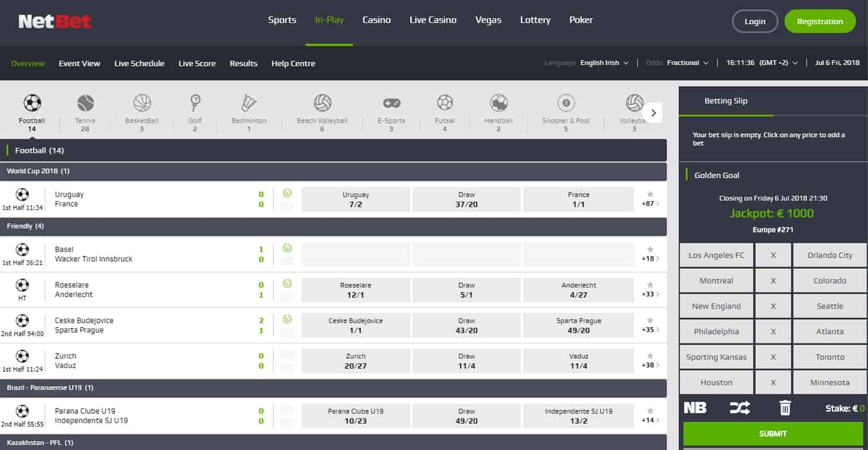Favourite the Parana Clube U19 star
Image resolution: width=868 pixels, height=450 pixels.
click(650, 410)
